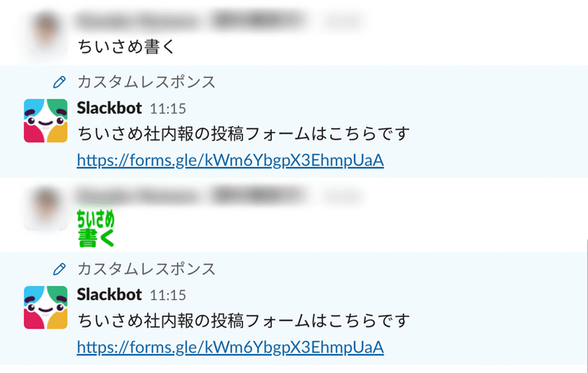Click the 11:15 timestamp on the first Slackbot reply
588x373 pixels.
coord(168,109)
